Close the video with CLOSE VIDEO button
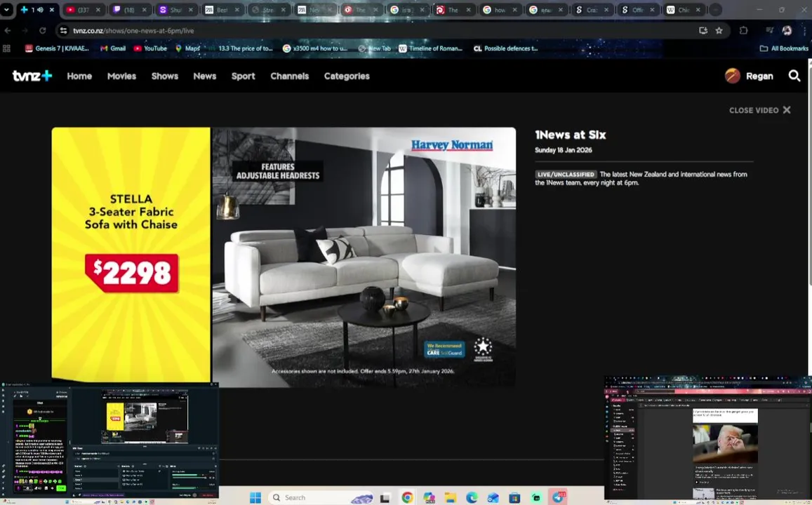Screen dimensions: 812x505 pos(759,110)
